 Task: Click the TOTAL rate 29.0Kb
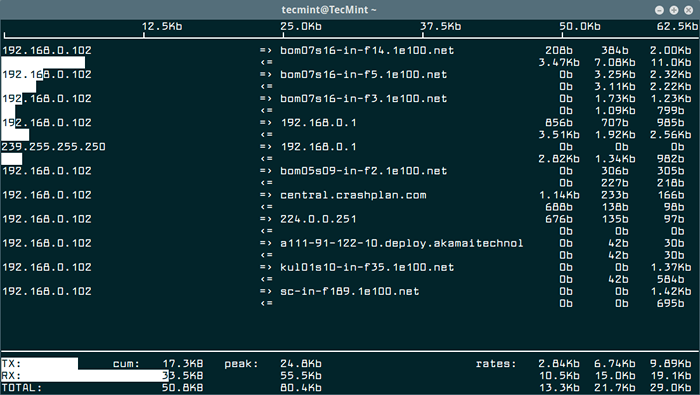point(671,388)
